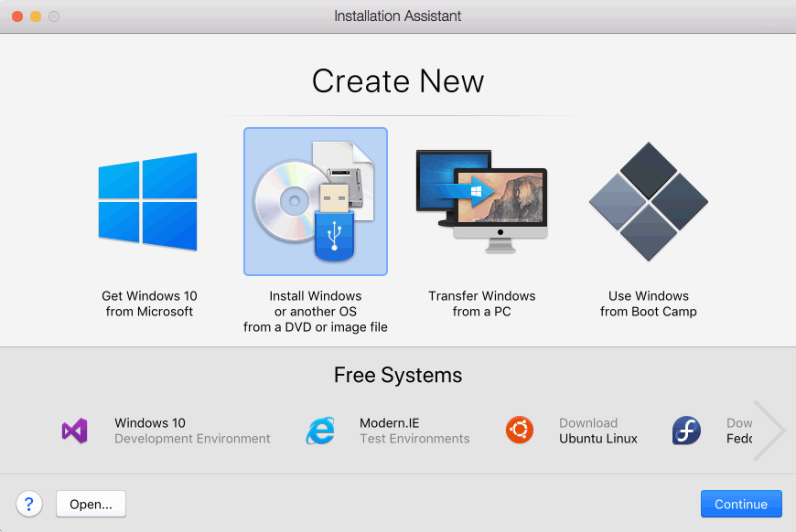Click the Ubuntu logo icon
This screenshot has width=796, height=532.
tap(520, 430)
